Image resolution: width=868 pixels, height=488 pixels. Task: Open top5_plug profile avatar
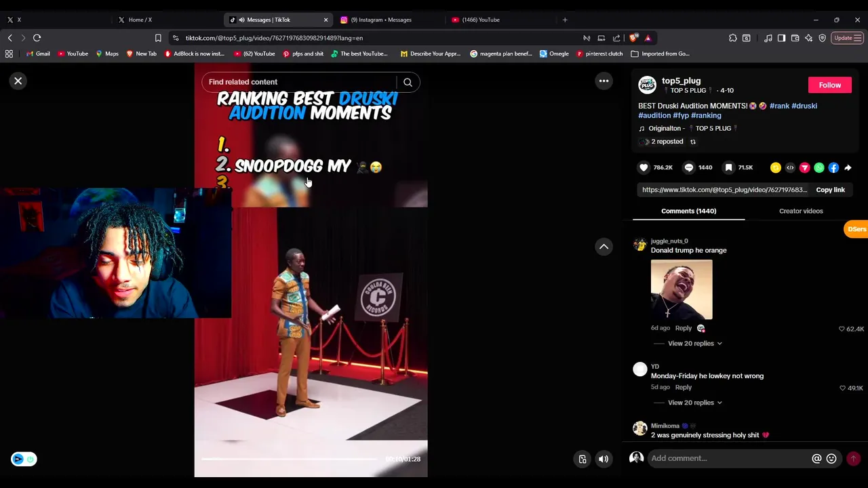(x=647, y=85)
